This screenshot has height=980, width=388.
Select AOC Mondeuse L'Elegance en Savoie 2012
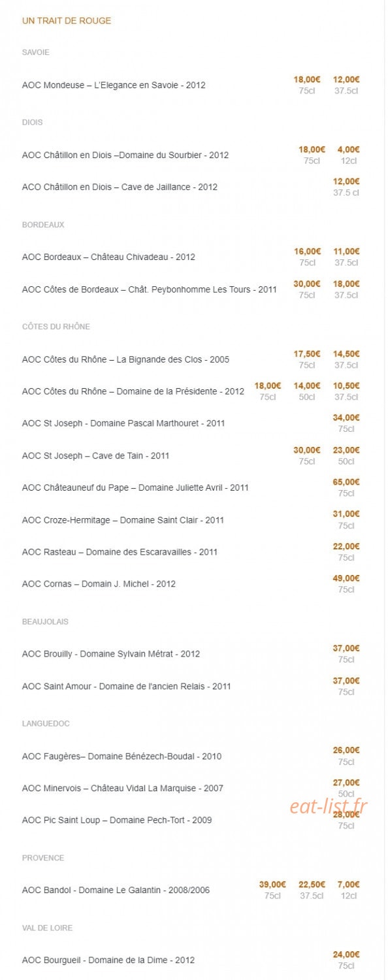coord(114,85)
